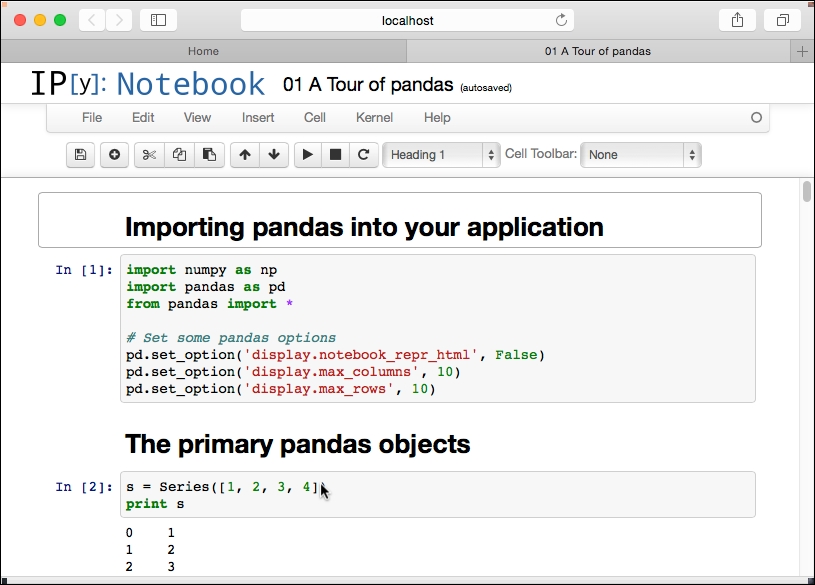Open the Help menu
Image resolution: width=815 pixels, height=585 pixels.
pos(437,118)
